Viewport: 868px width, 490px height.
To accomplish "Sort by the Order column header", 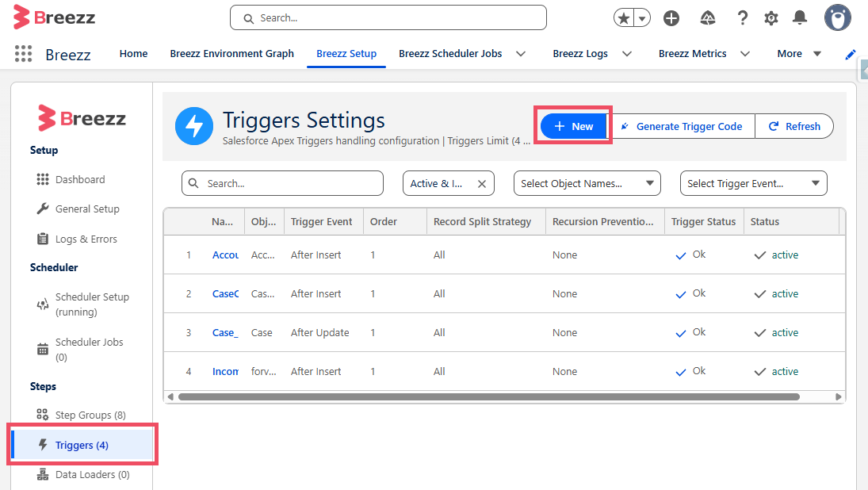I will (384, 221).
